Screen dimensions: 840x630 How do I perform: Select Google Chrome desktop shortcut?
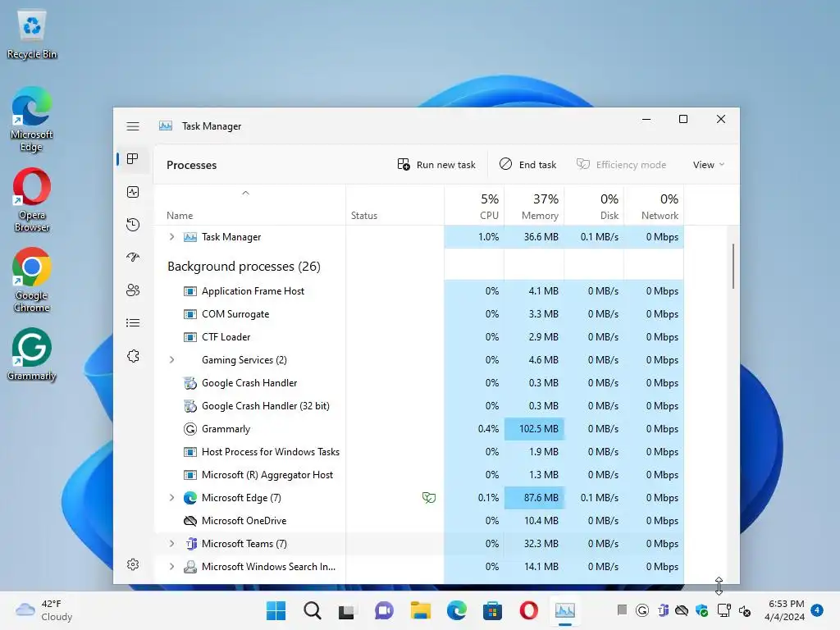point(32,281)
